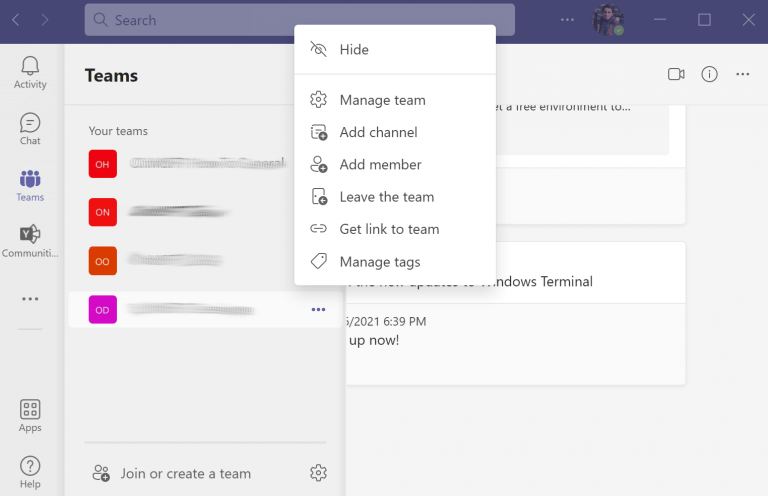The width and height of the screenshot is (768, 496).
Task: Start a video meeting with camera icon
Action: click(676, 74)
